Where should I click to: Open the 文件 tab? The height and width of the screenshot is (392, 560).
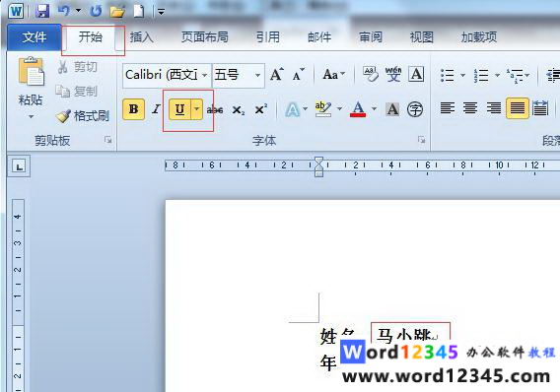click(35, 37)
